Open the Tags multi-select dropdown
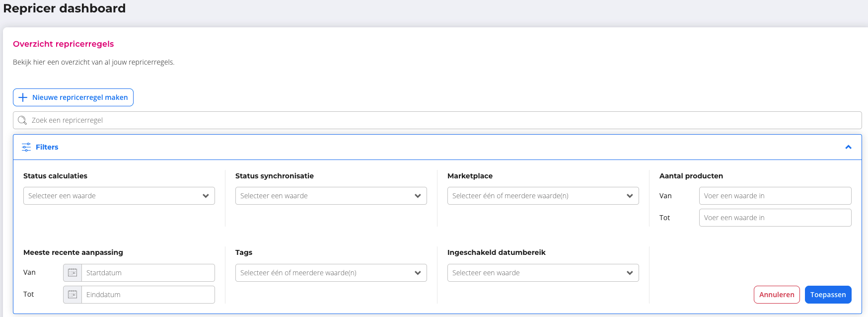 tap(331, 273)
